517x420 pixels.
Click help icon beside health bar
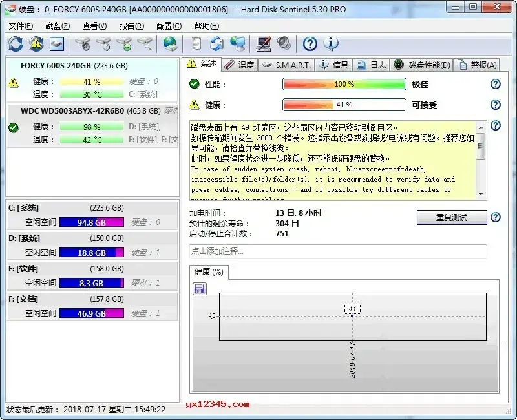coord(496,105)
